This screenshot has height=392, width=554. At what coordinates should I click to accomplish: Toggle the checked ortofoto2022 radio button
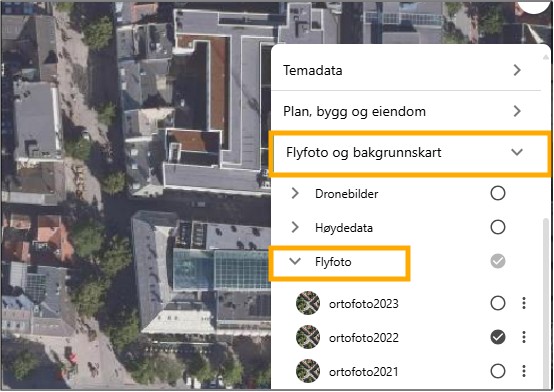coord(497,337)
